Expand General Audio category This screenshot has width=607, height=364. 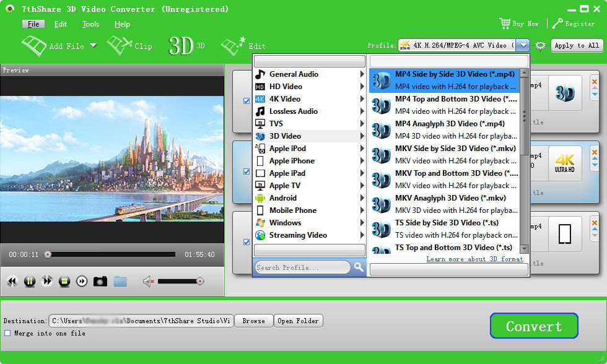click(x=310, y=74)
